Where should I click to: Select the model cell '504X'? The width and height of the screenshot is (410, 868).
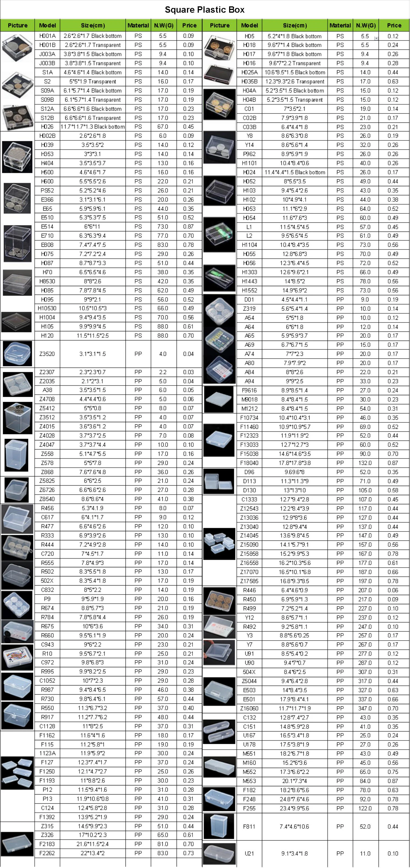tap(249, 672)
